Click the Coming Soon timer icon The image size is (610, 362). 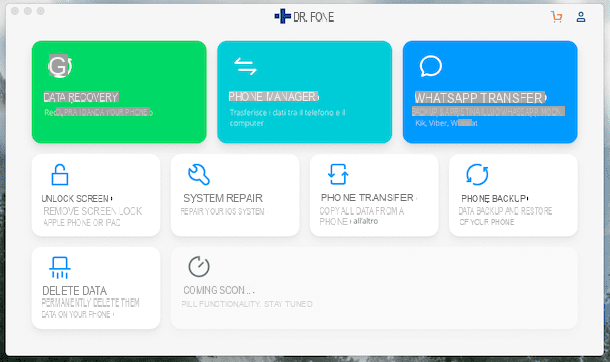pos(199,266)
